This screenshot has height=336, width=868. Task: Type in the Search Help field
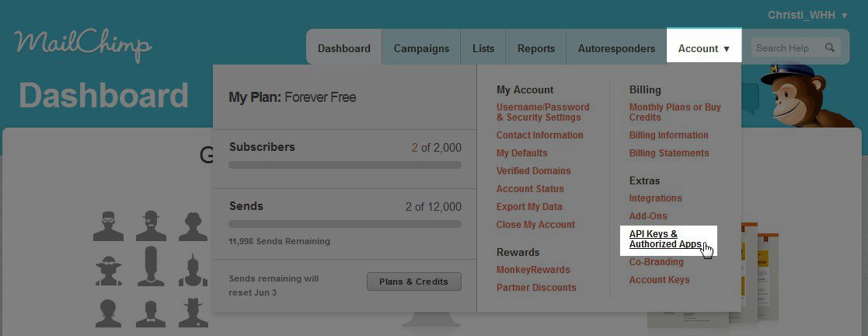point(785,48)
